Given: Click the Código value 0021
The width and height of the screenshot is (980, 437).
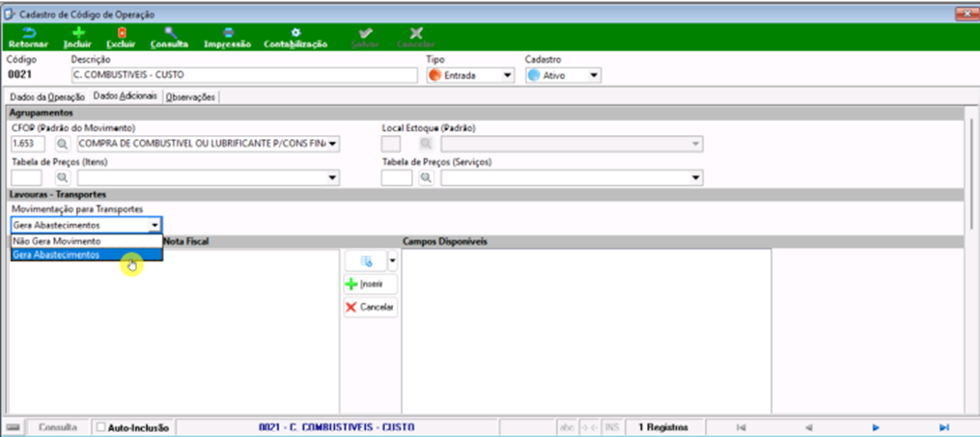Looking at the screenshot, I should pyautogui.click(x=18, y=75).
